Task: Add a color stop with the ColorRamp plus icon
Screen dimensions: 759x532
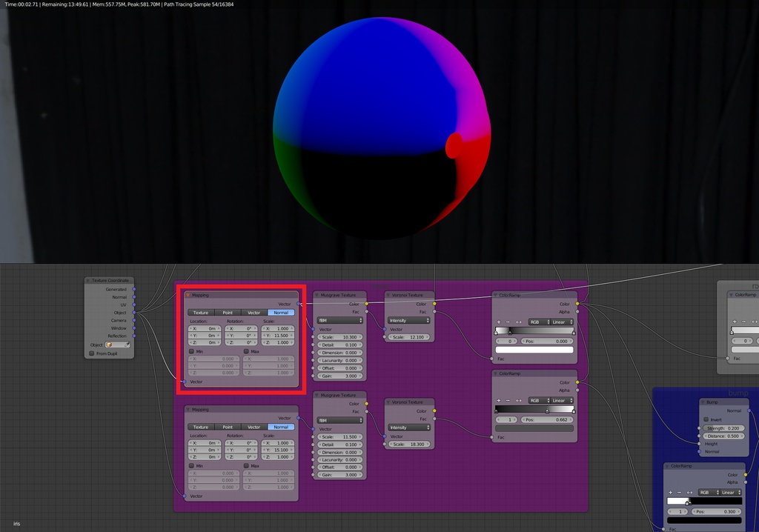Action: (x=499, y=322)
